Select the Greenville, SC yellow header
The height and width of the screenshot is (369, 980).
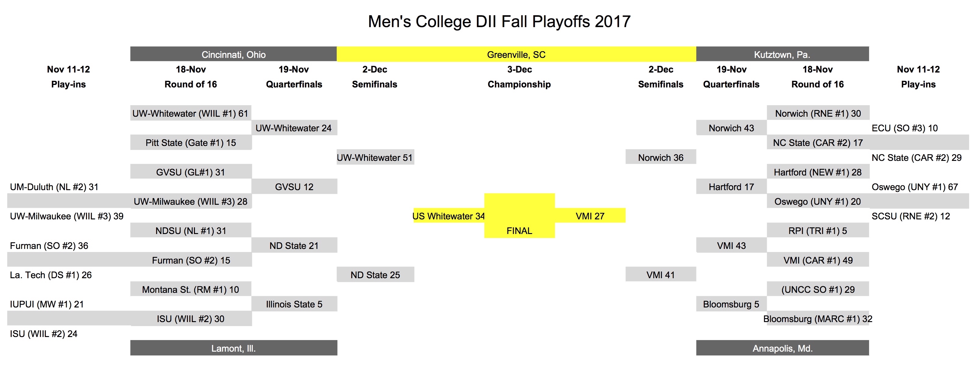516,54
